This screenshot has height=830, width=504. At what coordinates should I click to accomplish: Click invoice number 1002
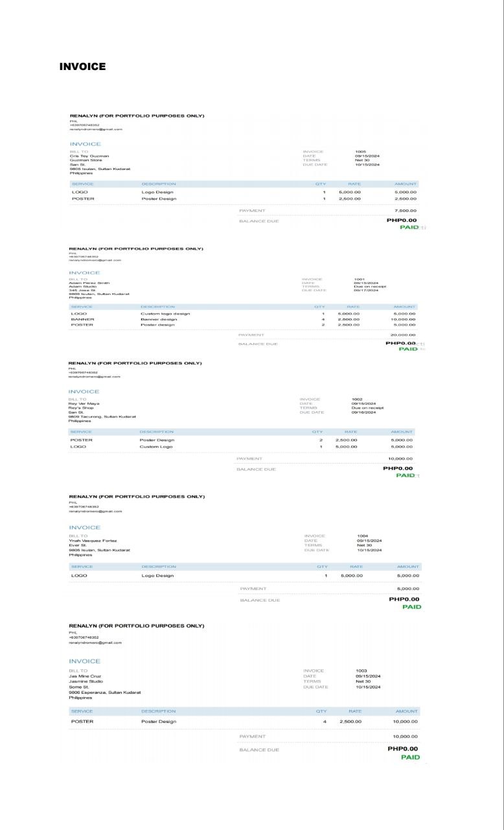coord(357,399)
